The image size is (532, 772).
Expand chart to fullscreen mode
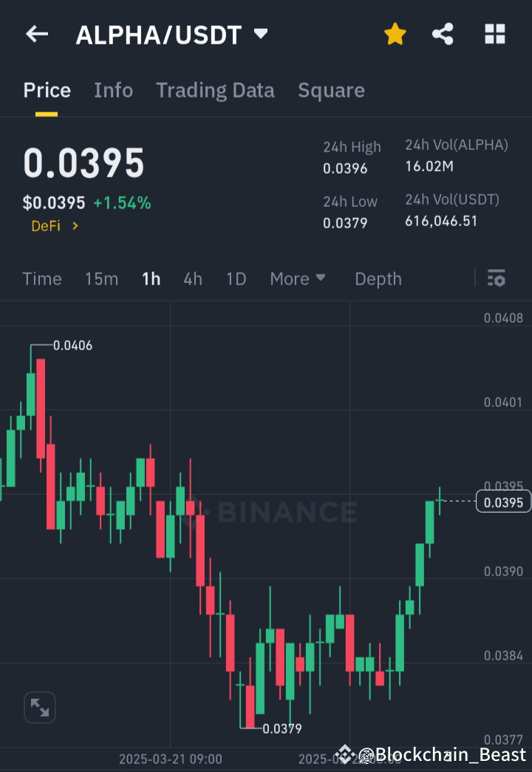click(x=39, y=707)
